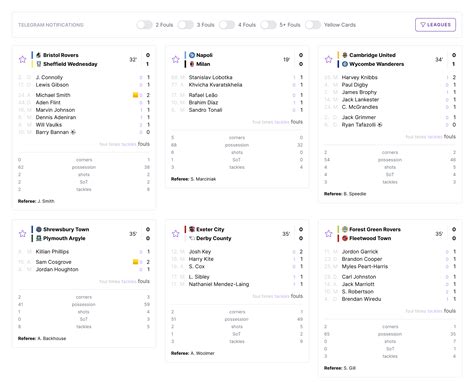
Task: Click the Sheffield Wednesday club crest
Action: tap(39, 64)
